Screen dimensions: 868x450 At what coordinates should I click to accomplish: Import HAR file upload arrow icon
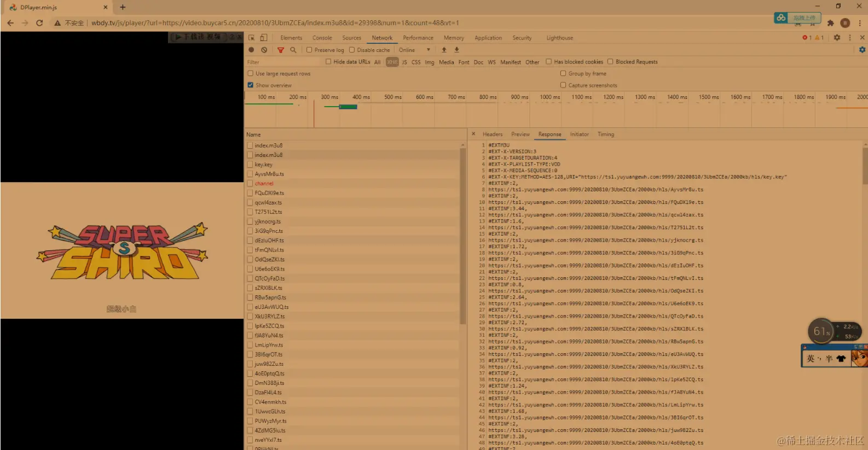(x=444, y=50)
